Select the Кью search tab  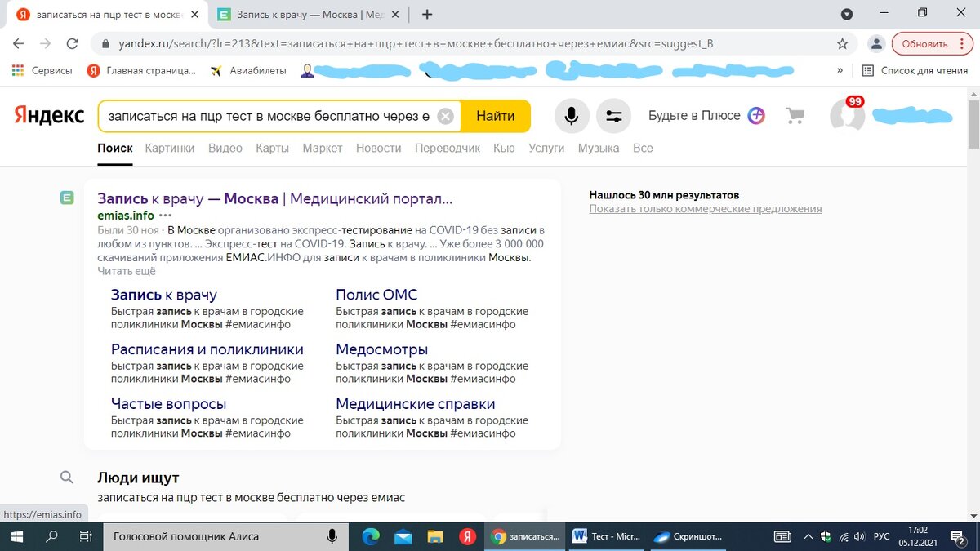[504, 148]
